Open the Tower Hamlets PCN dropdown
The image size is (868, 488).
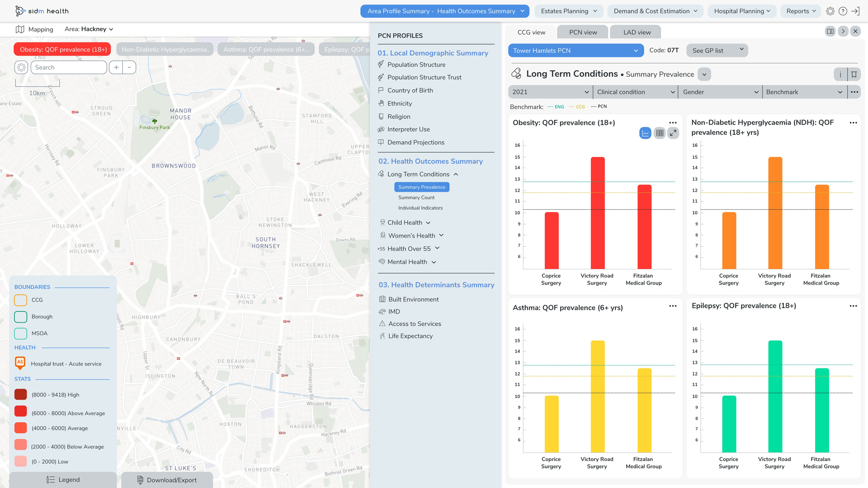click(x=576, y=51)
